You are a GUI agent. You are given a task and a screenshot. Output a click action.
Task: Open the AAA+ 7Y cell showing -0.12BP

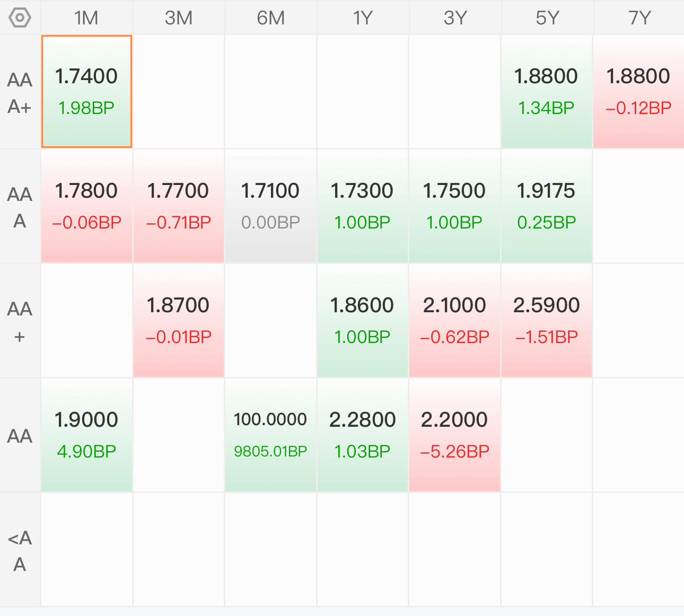pyautogui.click(x=639, y=92)
